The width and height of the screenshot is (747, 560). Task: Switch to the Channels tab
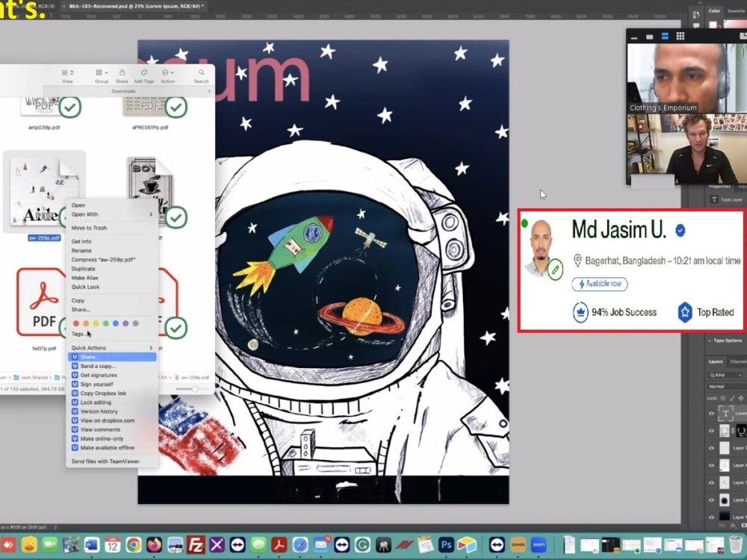[739, 361]
